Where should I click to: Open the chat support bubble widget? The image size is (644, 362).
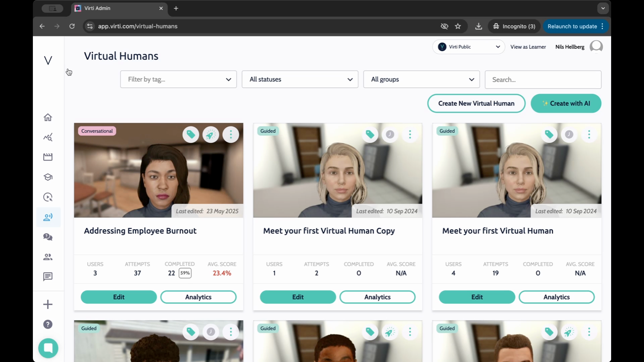(x=48, y=348)
